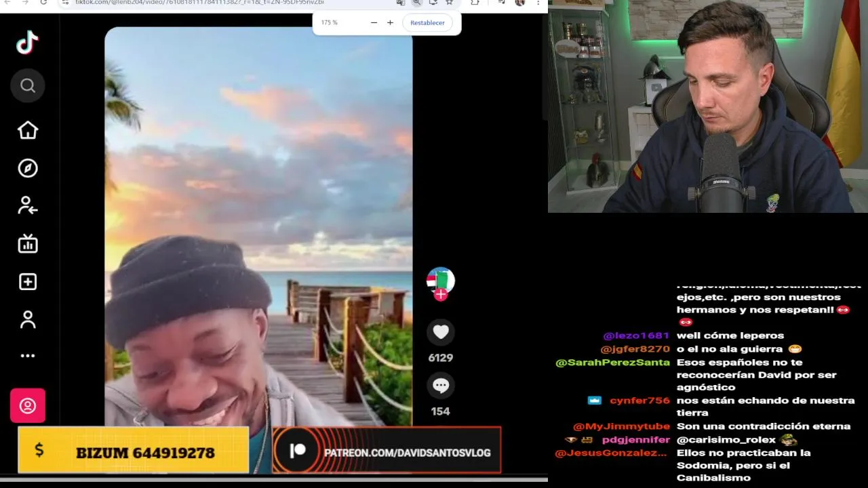The image size is (868, 488).
Task: Click the message "well cóme leperos"
Action: (x=730, y=335)
